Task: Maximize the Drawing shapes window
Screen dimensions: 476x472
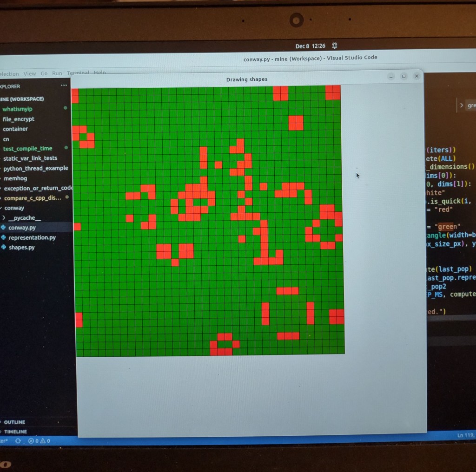Action: click(x=403, y=76)
